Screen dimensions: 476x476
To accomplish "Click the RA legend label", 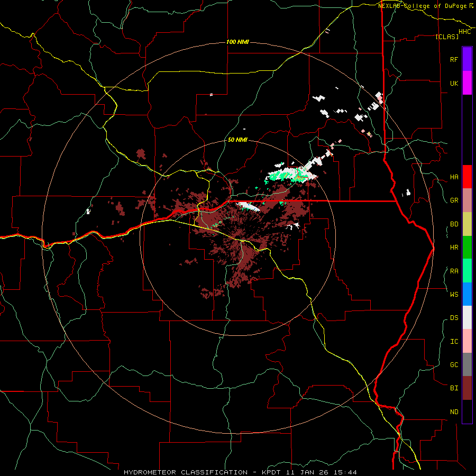I will coord(454,271).
